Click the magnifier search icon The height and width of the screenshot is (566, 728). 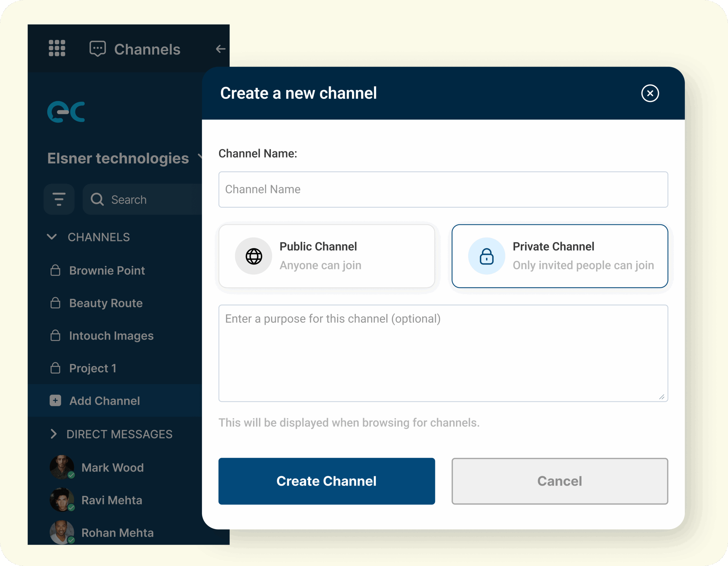tap(97, 199)
